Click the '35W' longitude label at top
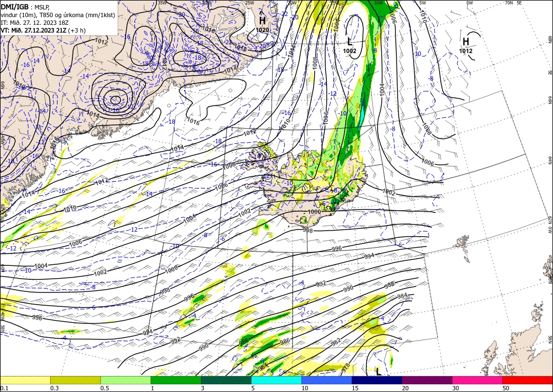Viewport: 553px width, 392px height. 162,3
